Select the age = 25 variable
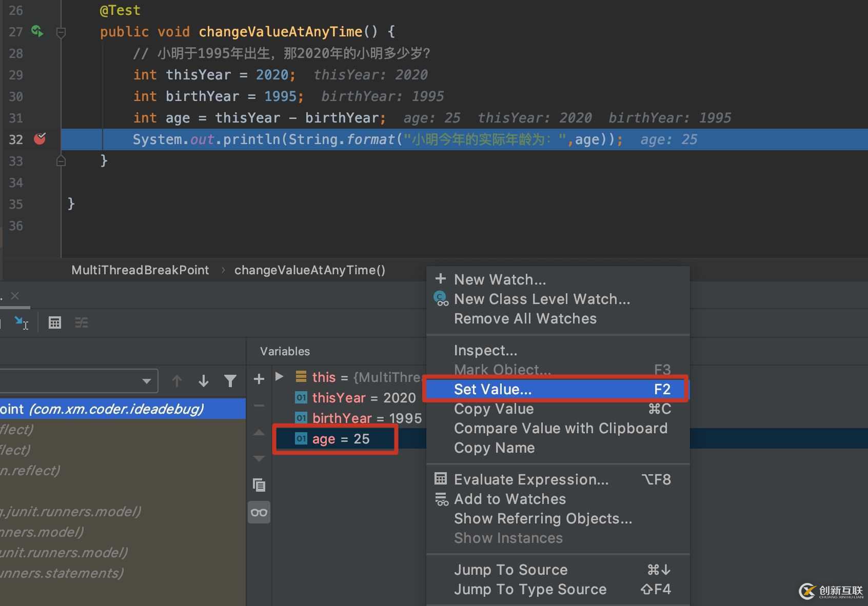Image resolution: width=868 pixels, height=606 pixels. pyautogui.click(x=332, y=439)
